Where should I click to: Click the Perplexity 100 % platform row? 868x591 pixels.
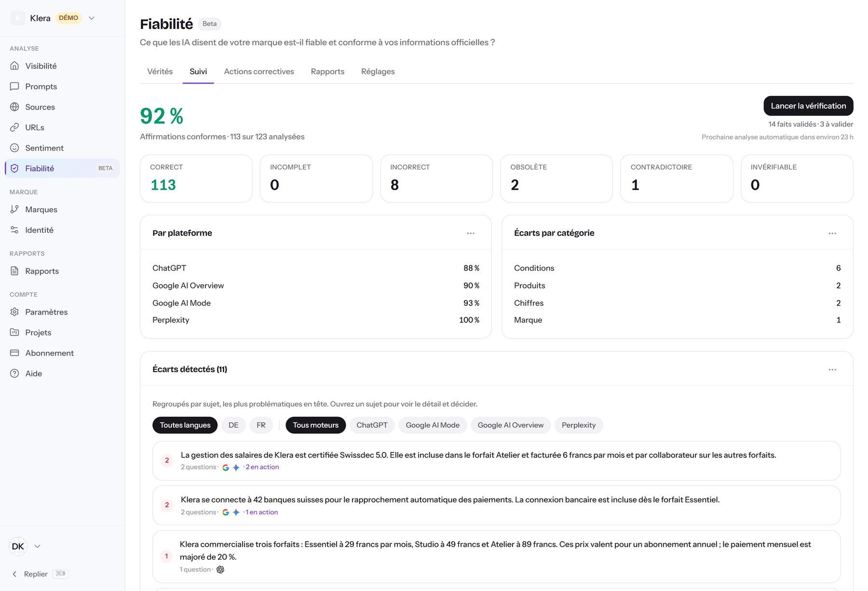point(316,320)
